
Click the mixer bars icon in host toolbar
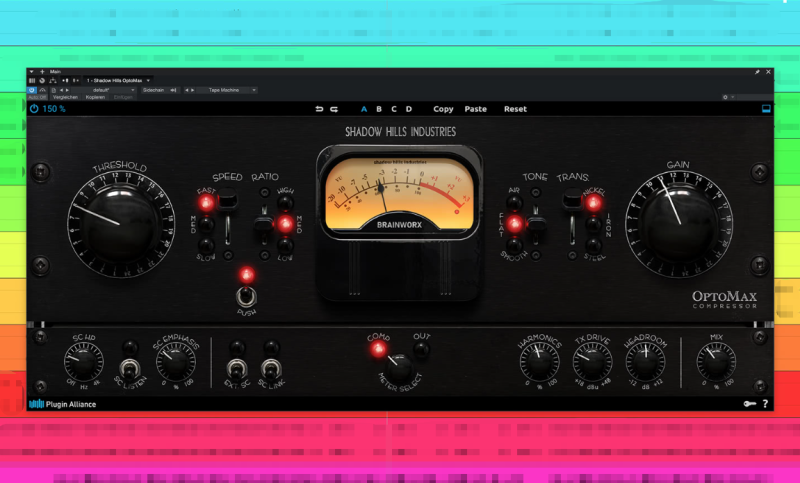(32, 81)
